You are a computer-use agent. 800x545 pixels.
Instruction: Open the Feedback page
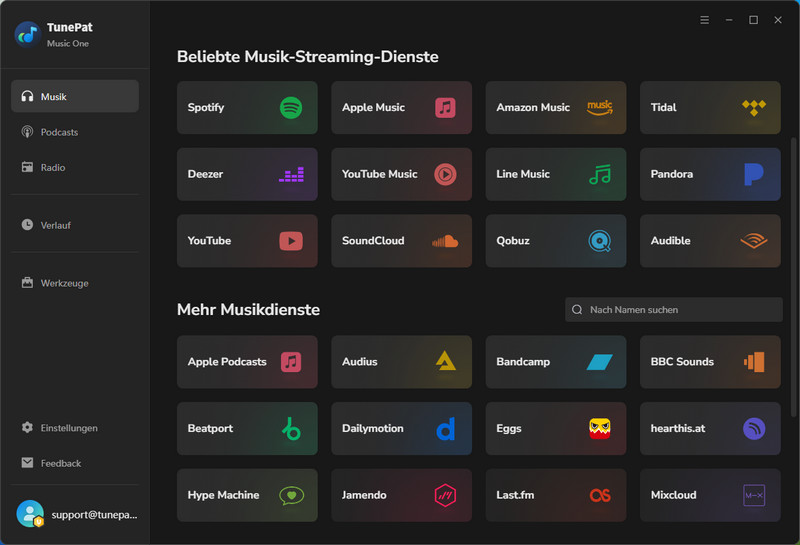pyautogui.click(x=74, y=463)
